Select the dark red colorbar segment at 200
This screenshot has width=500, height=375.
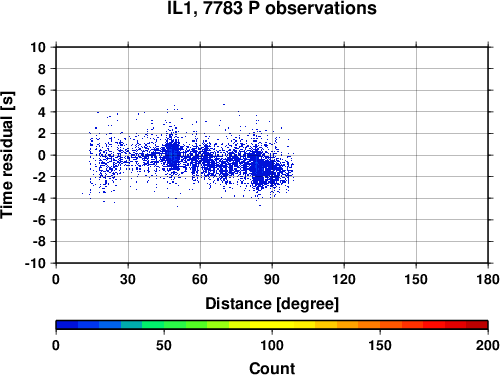pyautogui.click(x=477, y=325)
